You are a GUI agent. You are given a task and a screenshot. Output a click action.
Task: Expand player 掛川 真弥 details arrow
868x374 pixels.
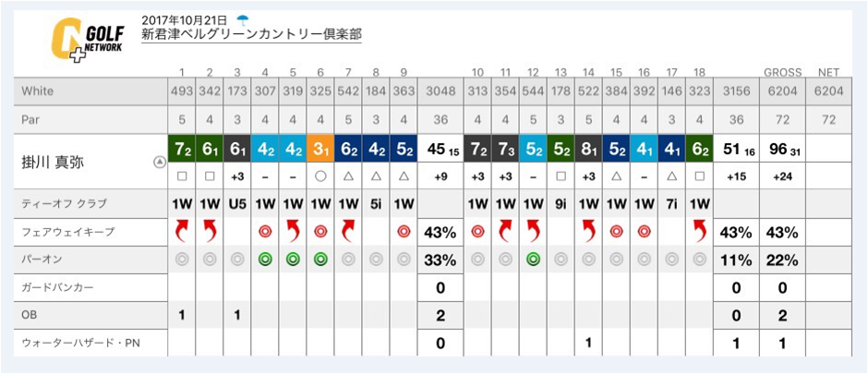tap(159, 163)
